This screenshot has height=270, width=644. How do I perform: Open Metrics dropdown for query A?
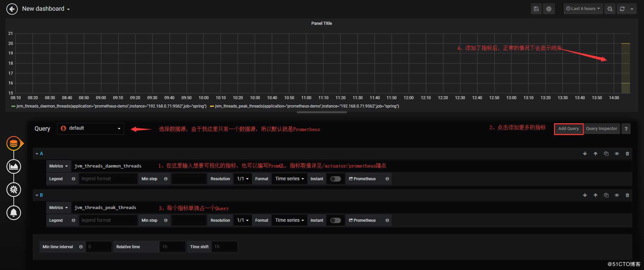[58, 166]
